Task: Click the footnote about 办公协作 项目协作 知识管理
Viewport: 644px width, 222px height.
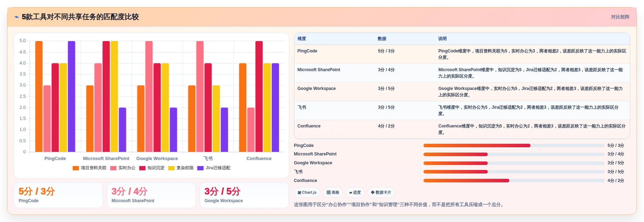Action: (399, 205)
